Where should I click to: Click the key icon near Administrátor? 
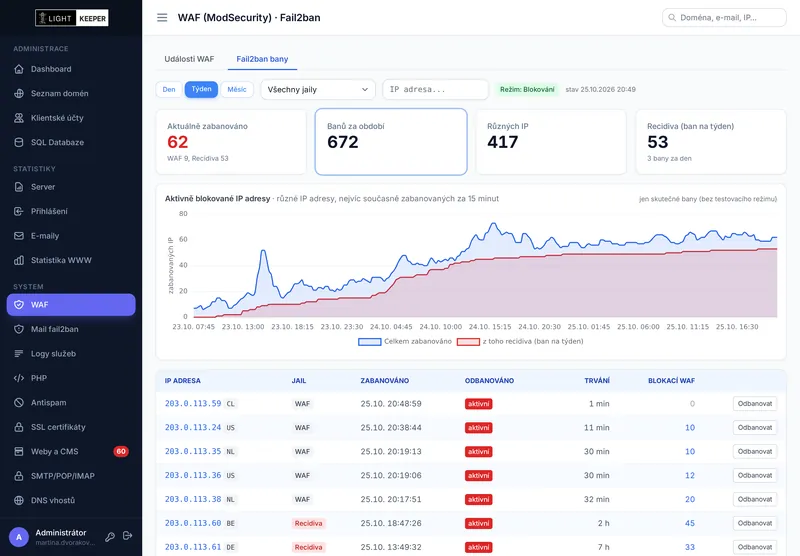point(110,536)
